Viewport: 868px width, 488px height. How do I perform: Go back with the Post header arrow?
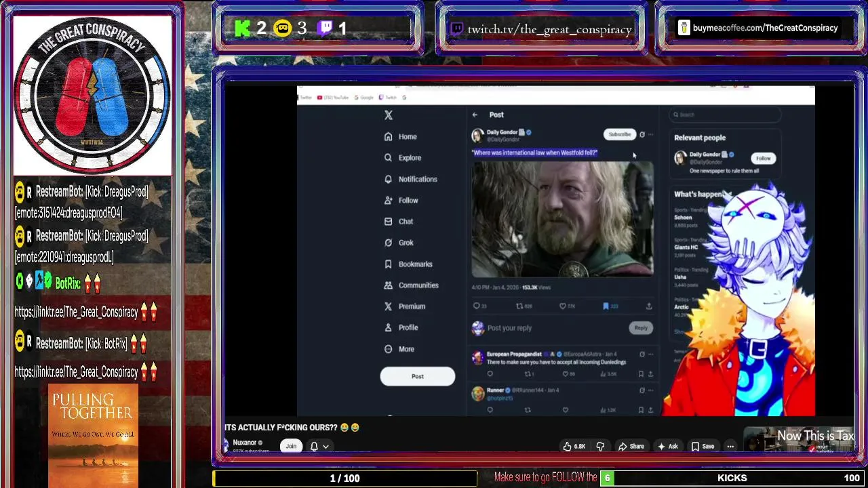tap(475, 115)
